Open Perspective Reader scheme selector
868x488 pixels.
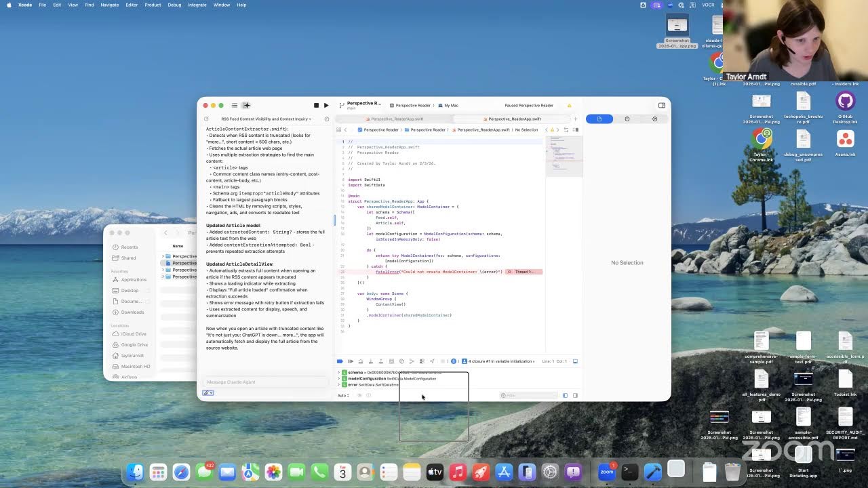[411, 105]
